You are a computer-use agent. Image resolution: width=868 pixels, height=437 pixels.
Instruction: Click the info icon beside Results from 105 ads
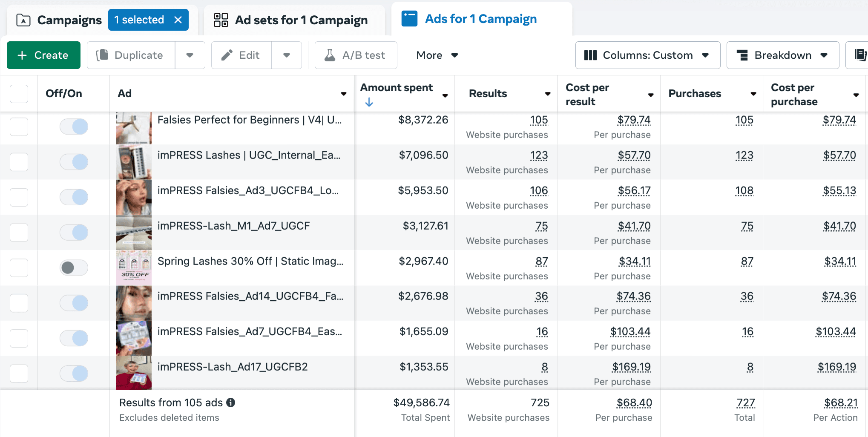coord(231,402)
